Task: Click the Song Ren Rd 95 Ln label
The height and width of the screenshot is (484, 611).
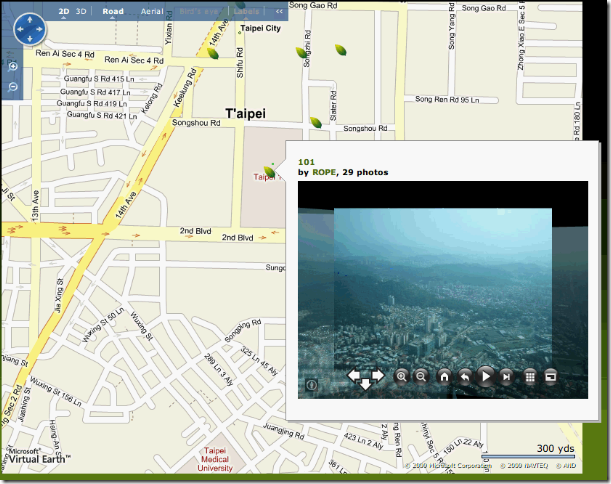Action: [447, 99]
